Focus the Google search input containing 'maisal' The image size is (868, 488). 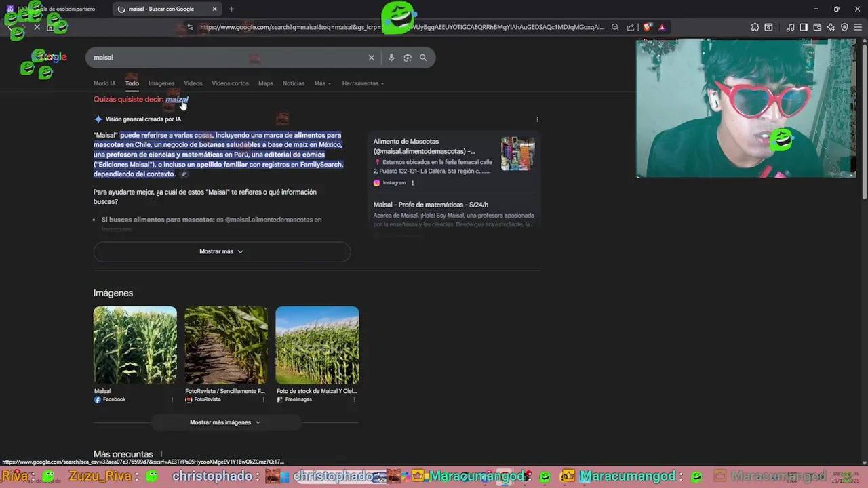227,58
